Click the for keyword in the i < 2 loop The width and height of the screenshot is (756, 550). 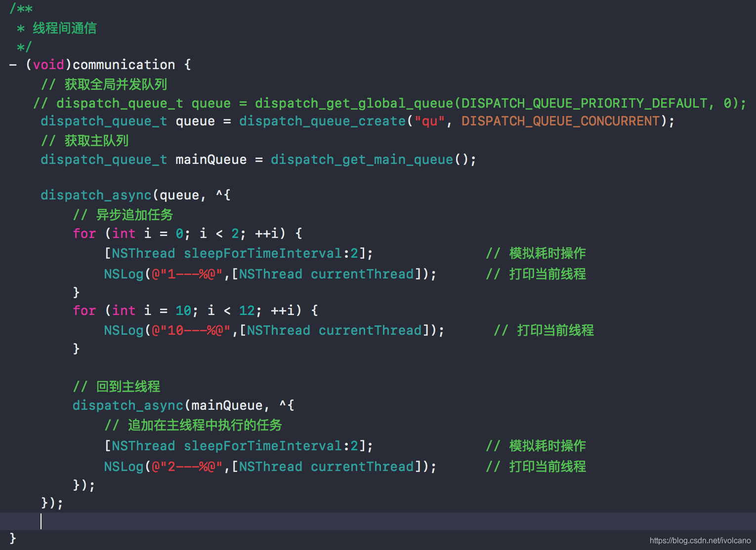84,233
